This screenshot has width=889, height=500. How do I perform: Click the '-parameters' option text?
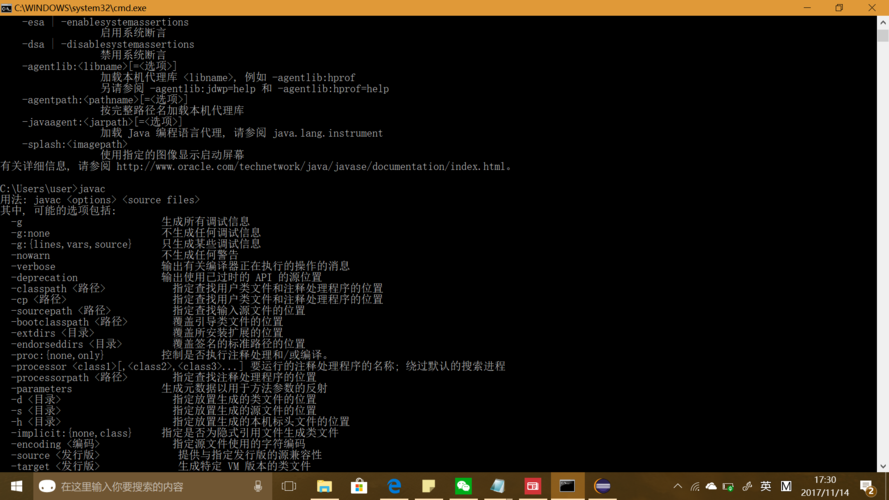41,389
